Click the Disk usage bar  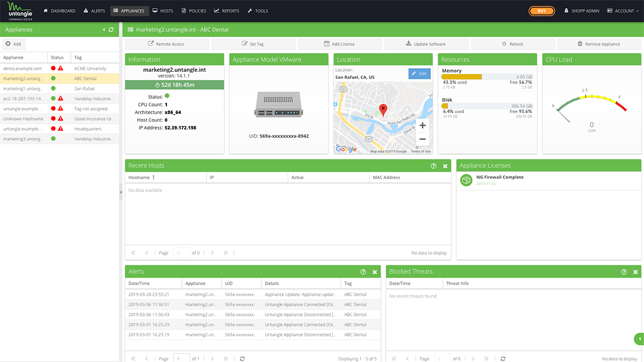pyautogui.click(x=487, y=106)
